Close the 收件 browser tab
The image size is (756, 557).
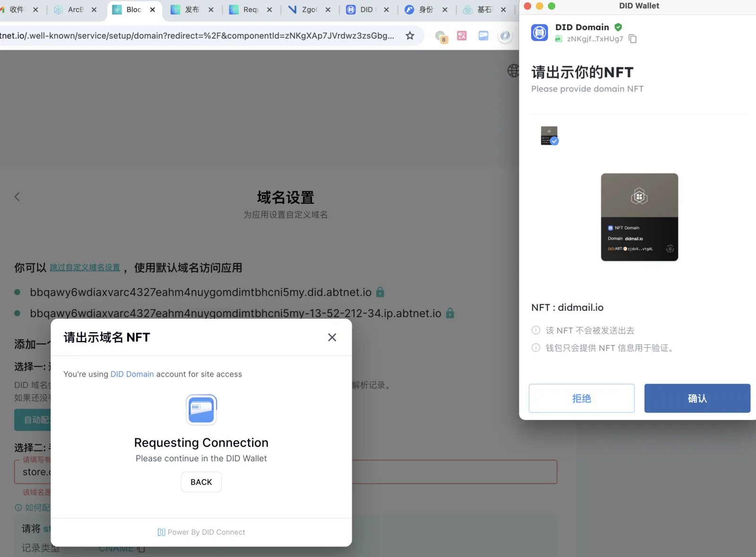click(x=35, y=9)
